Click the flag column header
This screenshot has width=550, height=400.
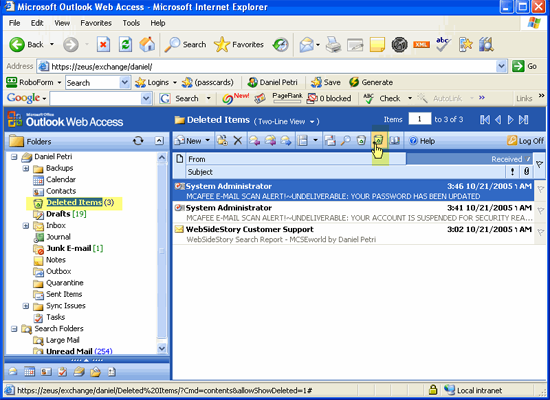[539, 164]
